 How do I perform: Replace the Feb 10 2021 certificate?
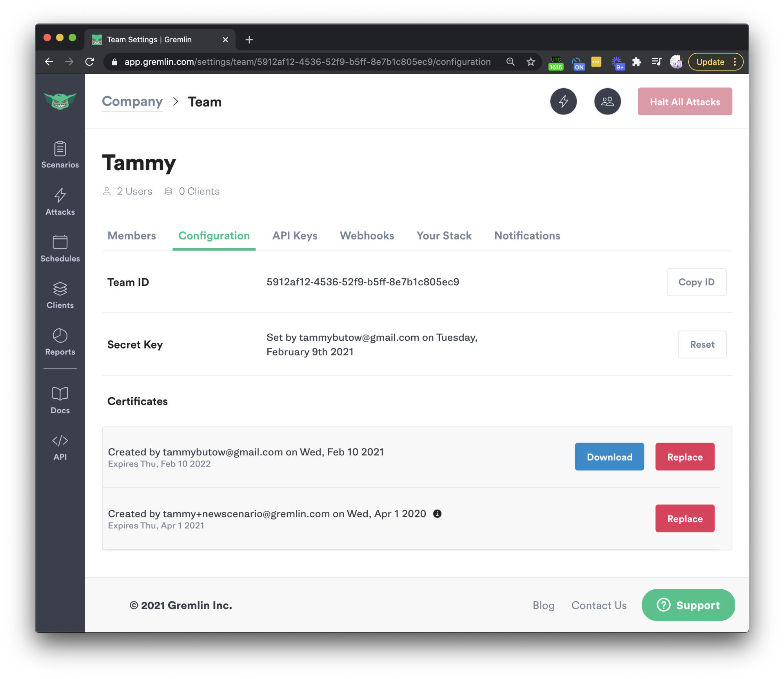(x=685, y=457)
